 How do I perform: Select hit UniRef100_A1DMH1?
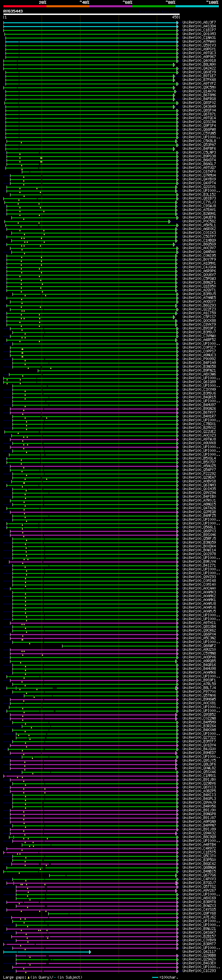[199, 263]
